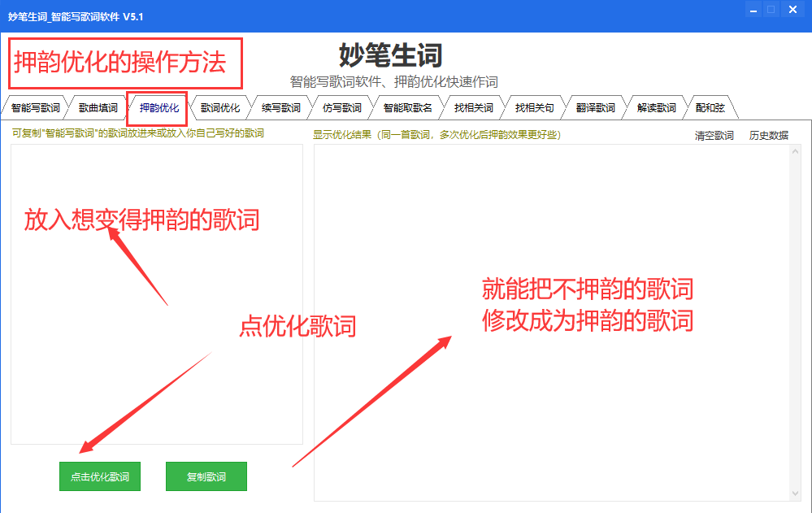Click the 显示优化结果 label text
812x513 pixels.
[x=436, y=135]
